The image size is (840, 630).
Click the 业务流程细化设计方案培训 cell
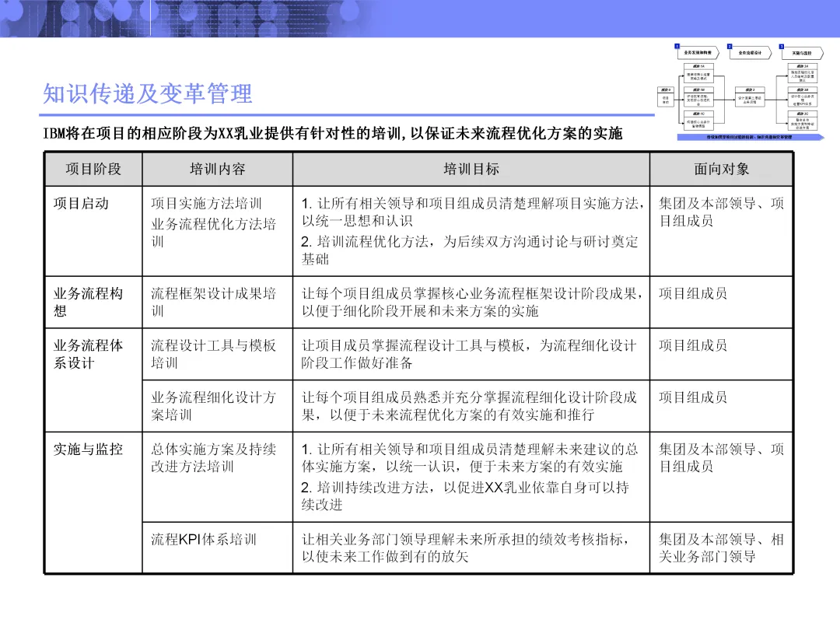[x=218, y=406]
